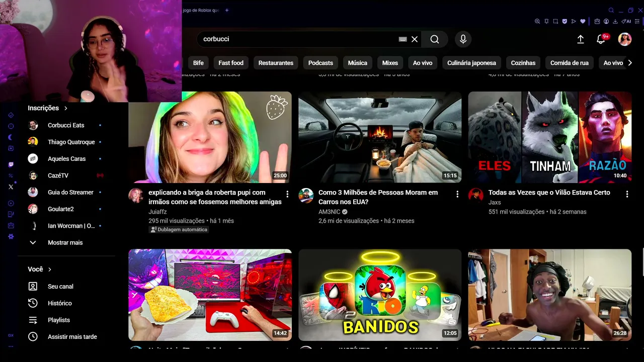
Task: Select the Fast food filter chip
Action: [231, 63]
